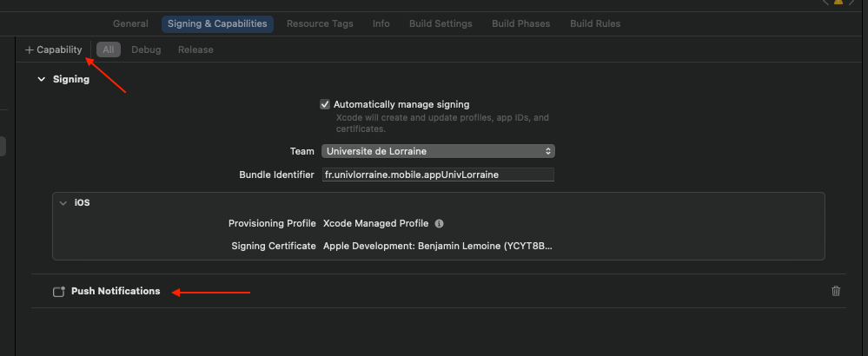This screenshot has width=868, height=356.
Task: Switch to the Build Phases tab
Action: [521, 23]
